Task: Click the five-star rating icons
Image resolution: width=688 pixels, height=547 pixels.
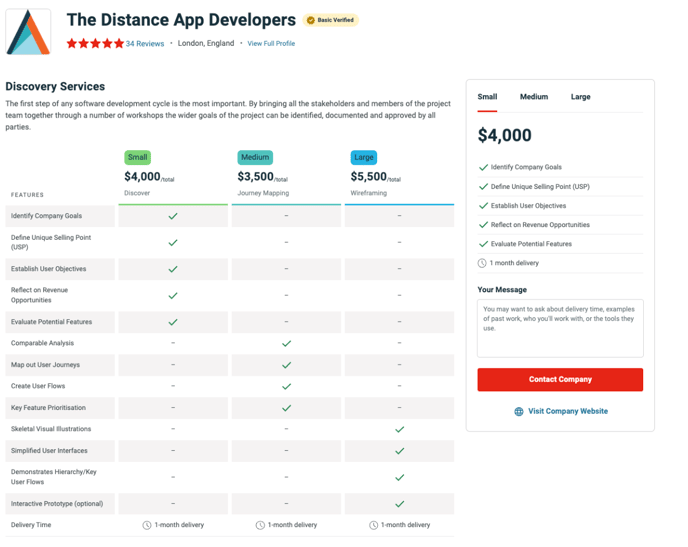Action: 95,43
